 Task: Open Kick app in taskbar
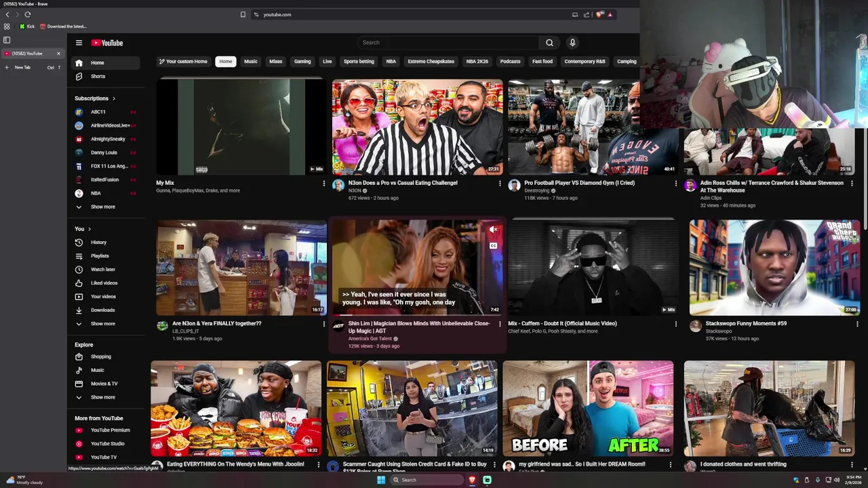point(487,480)
